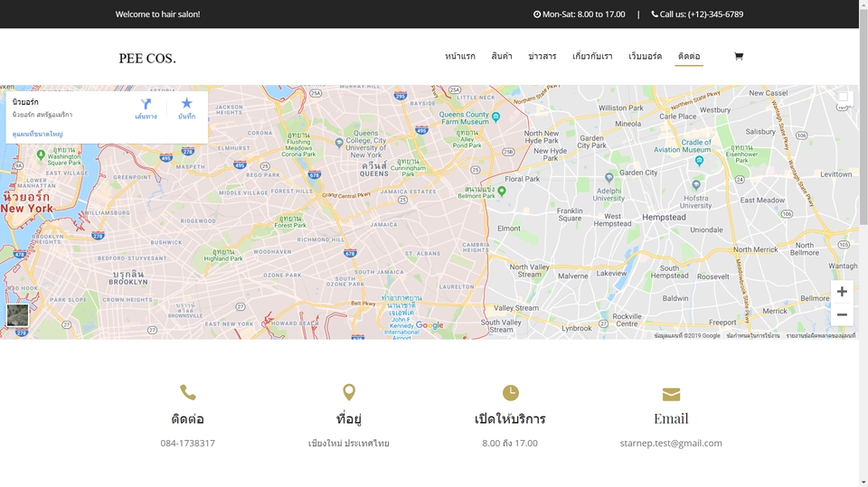
Task: Click phone number 084-1738317
Action: (188, 443)
